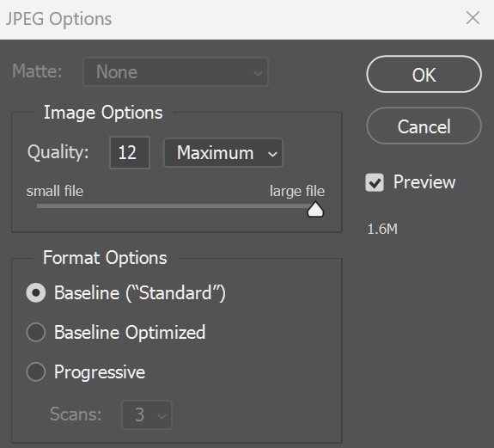Click the quality slider handle
Image resolution: width=494 pixels, height=448 pixels.
tap(315, 209)
